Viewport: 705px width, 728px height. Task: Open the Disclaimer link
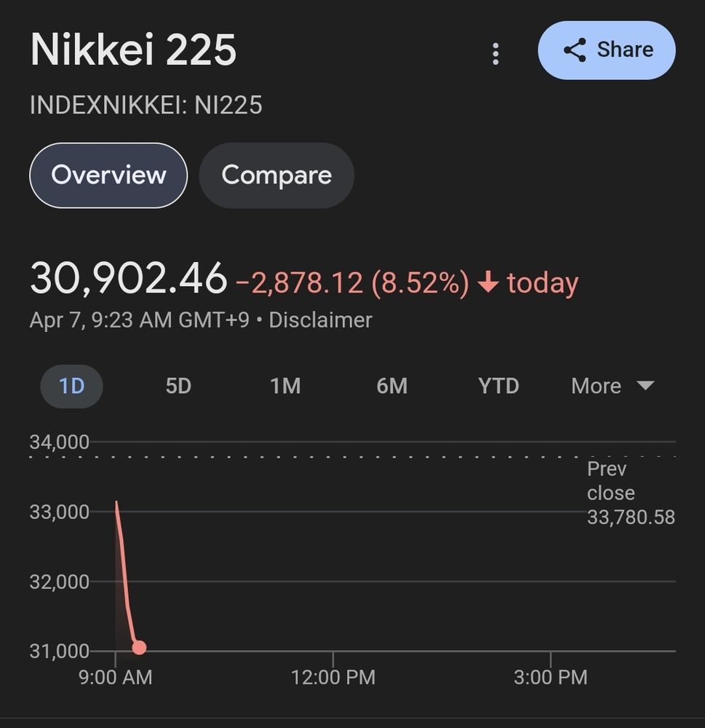click(320, 320)
